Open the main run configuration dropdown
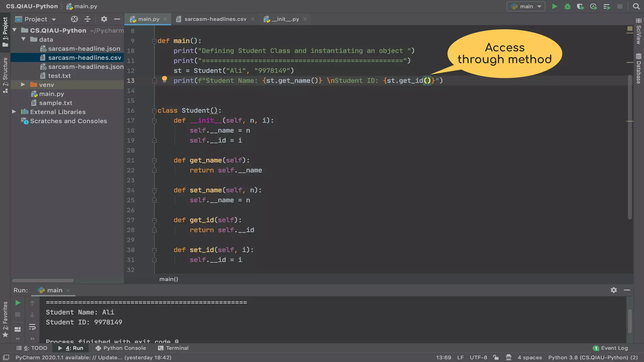Viewport: 644px width, 362px height. (x=526, y=6)
